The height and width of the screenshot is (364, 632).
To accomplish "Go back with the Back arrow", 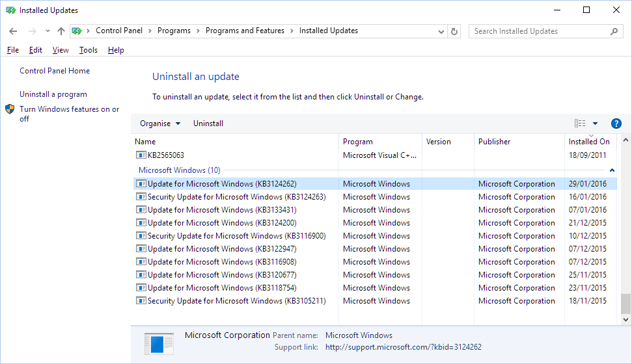I will [x=13, y=31].
